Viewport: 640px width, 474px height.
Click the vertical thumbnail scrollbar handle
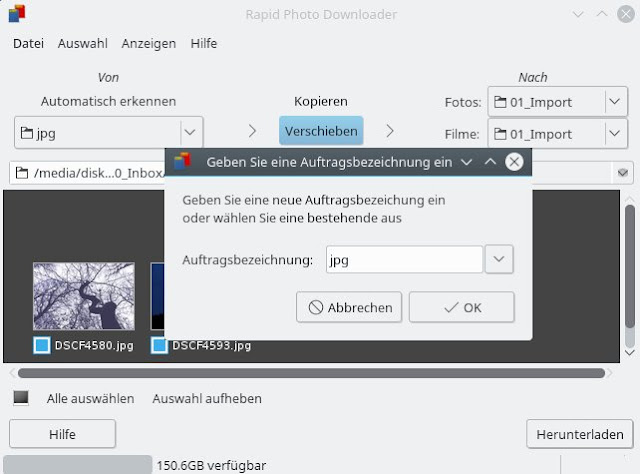pos(630,265)
